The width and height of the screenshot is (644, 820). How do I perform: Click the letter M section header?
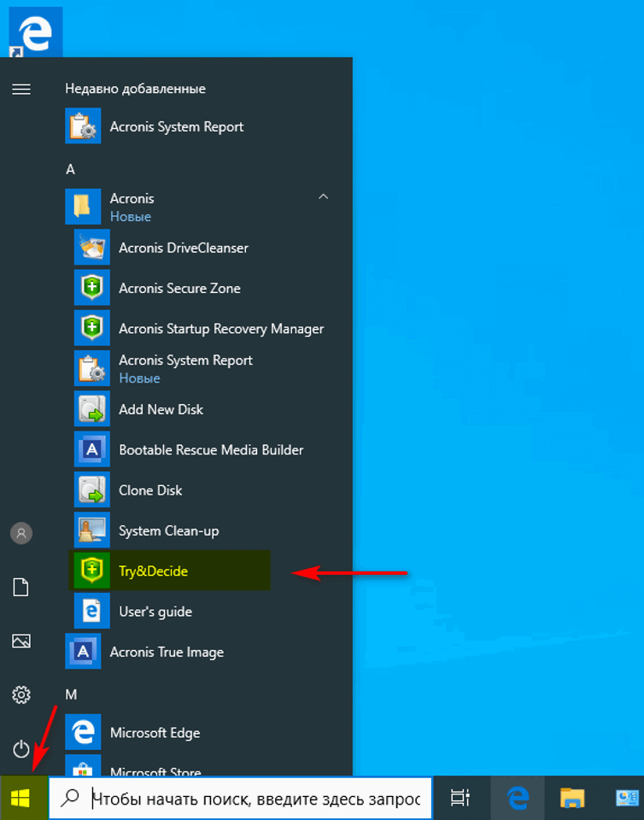[71, 694]
